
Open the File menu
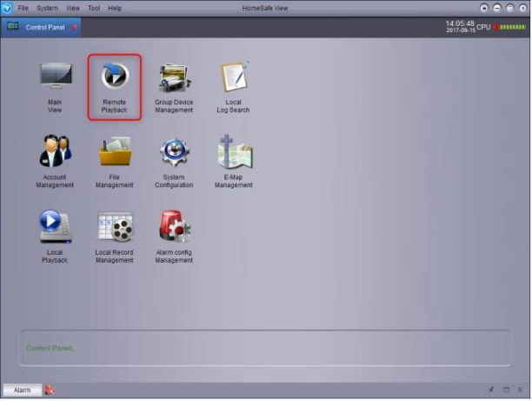click(x=23, y=8)
